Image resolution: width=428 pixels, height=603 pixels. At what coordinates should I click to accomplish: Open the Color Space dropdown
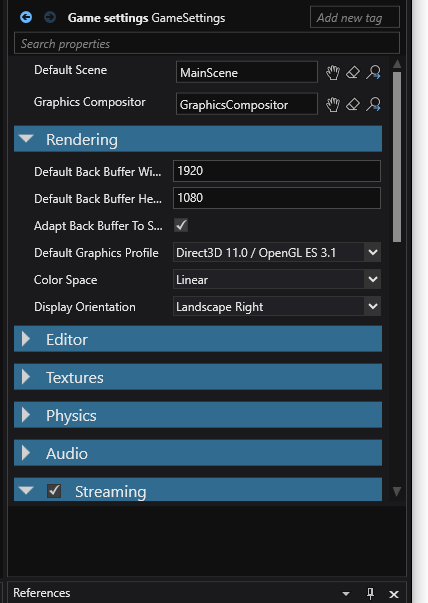(x=373, y=280)
